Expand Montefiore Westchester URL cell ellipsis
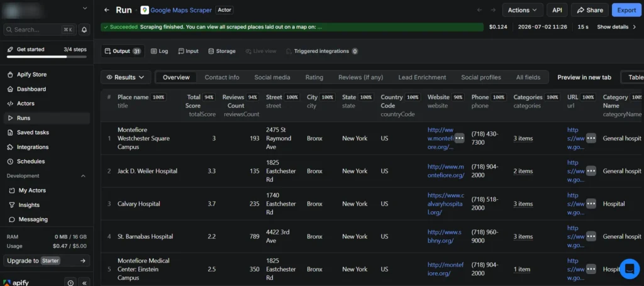 coord(591,138)
